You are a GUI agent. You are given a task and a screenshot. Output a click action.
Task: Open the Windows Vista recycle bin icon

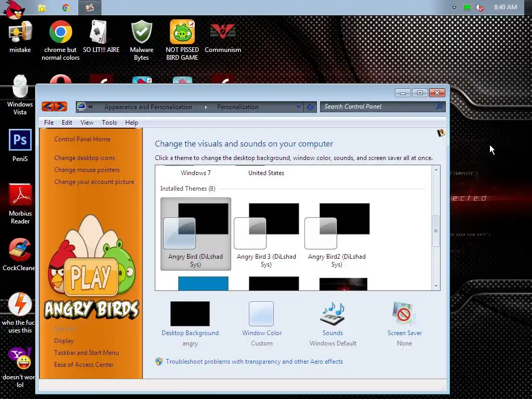click(20, 95)
